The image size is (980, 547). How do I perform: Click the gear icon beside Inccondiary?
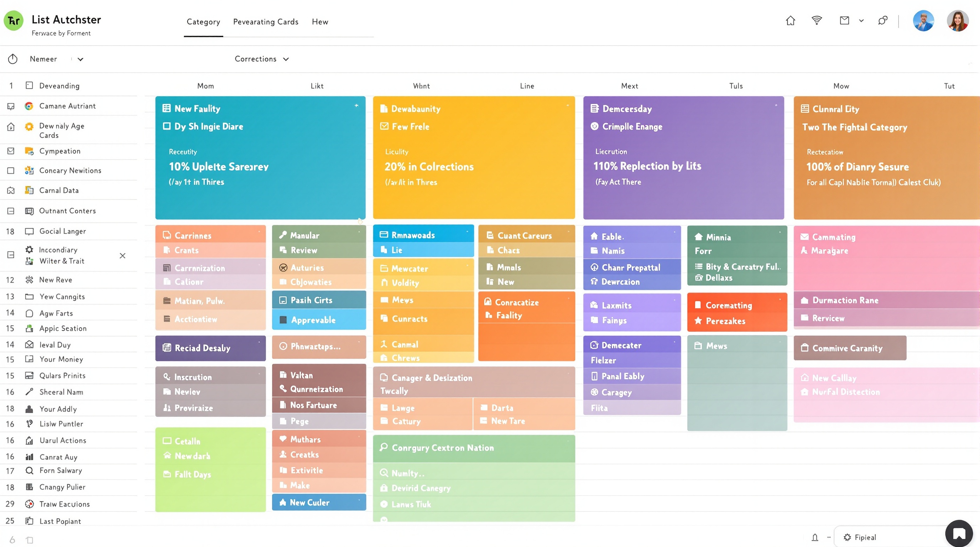point(29,250)
